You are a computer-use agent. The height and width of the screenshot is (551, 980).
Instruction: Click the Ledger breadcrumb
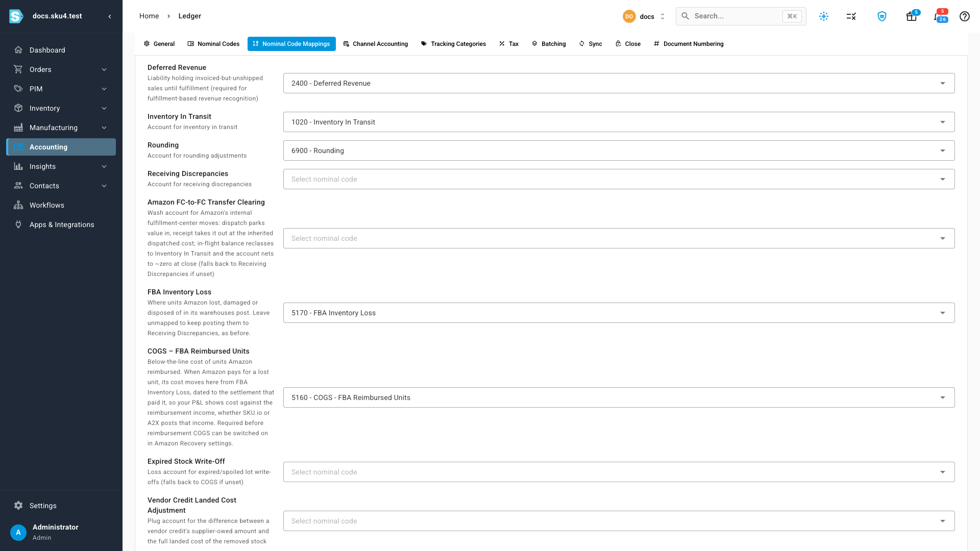(190, 16)
